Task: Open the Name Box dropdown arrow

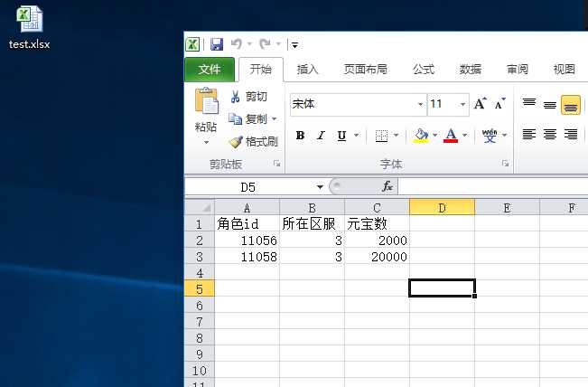Action: pos(320,187)
